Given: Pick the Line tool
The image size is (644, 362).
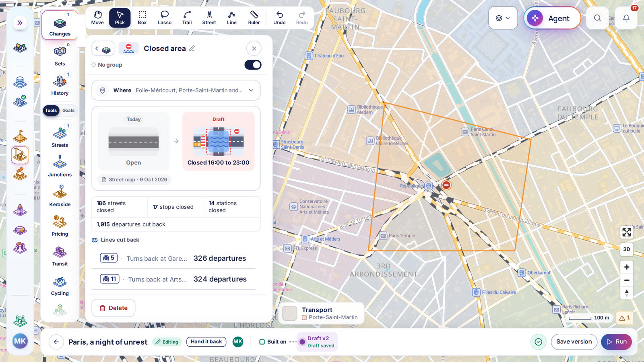Looking at the screenshot, I should (x=231, y=18).
